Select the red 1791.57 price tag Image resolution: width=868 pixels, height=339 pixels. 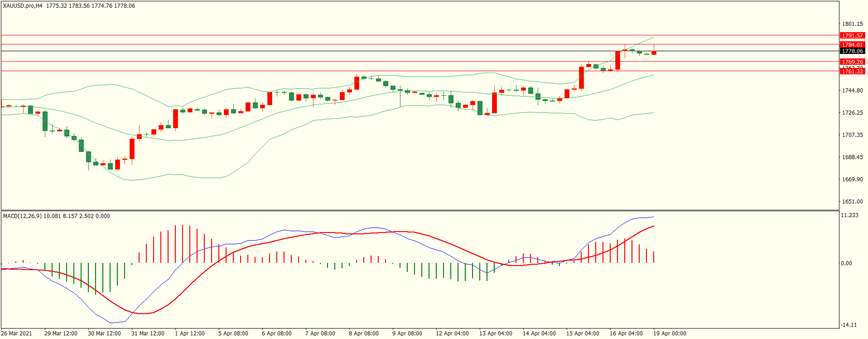[852, 36]
